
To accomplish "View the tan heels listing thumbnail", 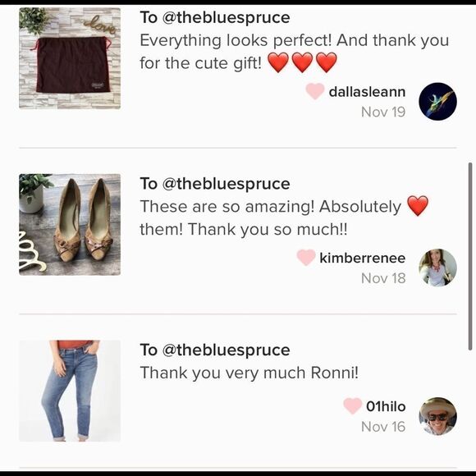I will click(x=70, y=225).
